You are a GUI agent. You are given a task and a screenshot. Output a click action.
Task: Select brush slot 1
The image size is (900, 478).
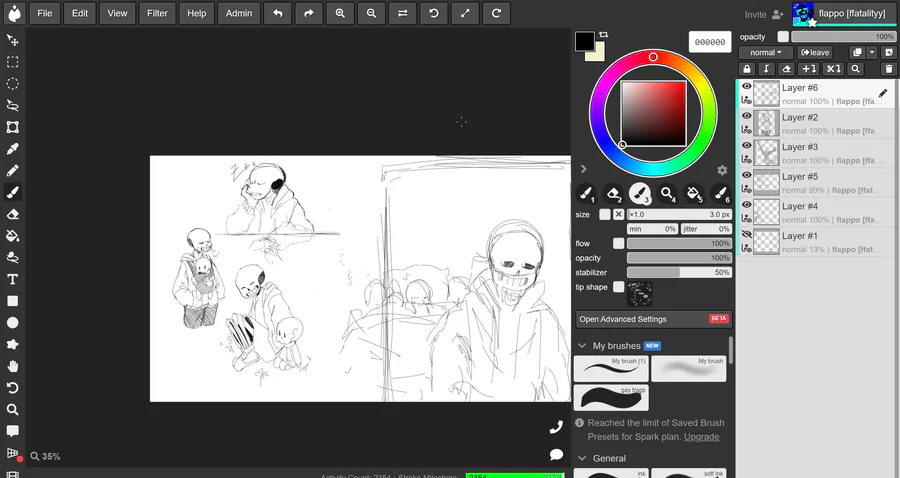click(x=586, y=194)
